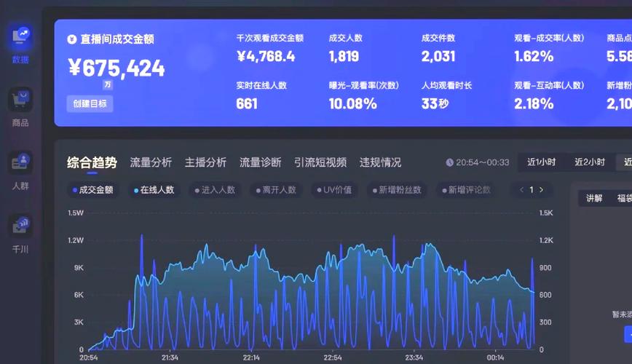
Task: Open the 数据 sidebar icon
Action: 20,36
